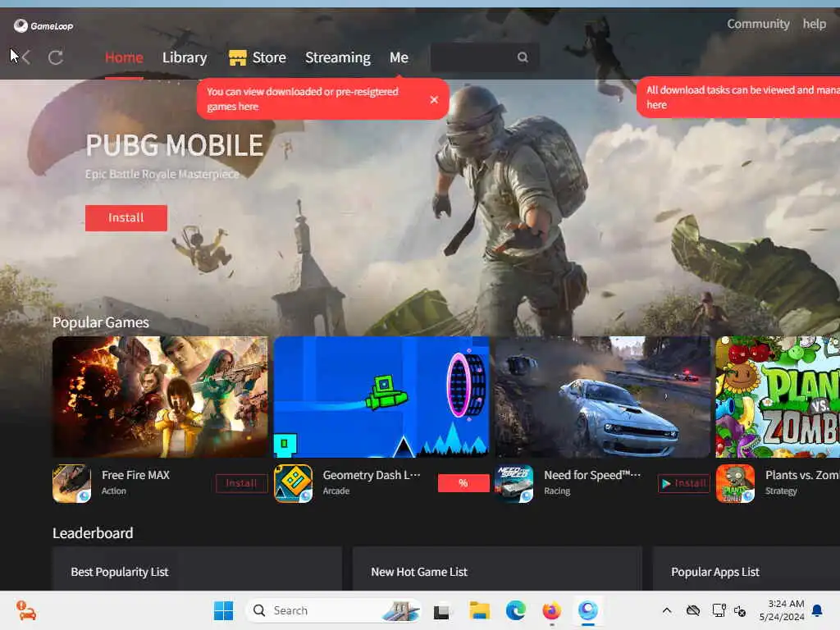
Task: Click Geometry Dash download progress button
Action: (x=463, y=483)
